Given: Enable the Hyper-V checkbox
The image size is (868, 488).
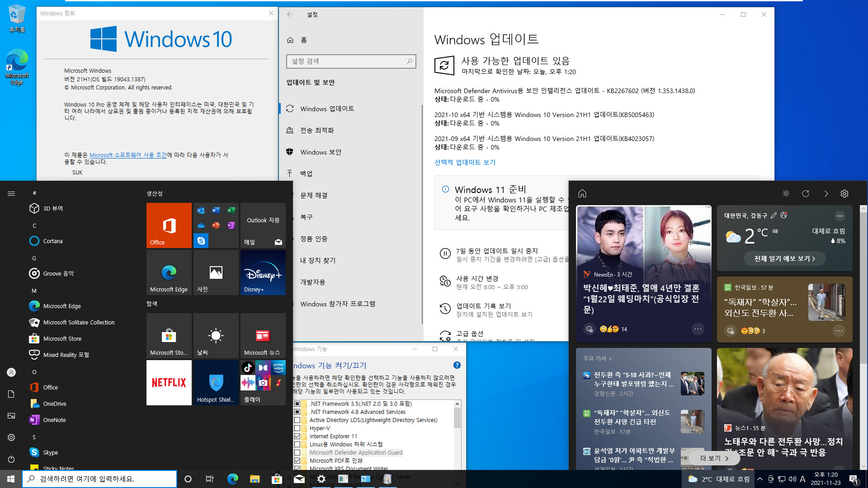Looking at the screenshot, I should (297, 428).
